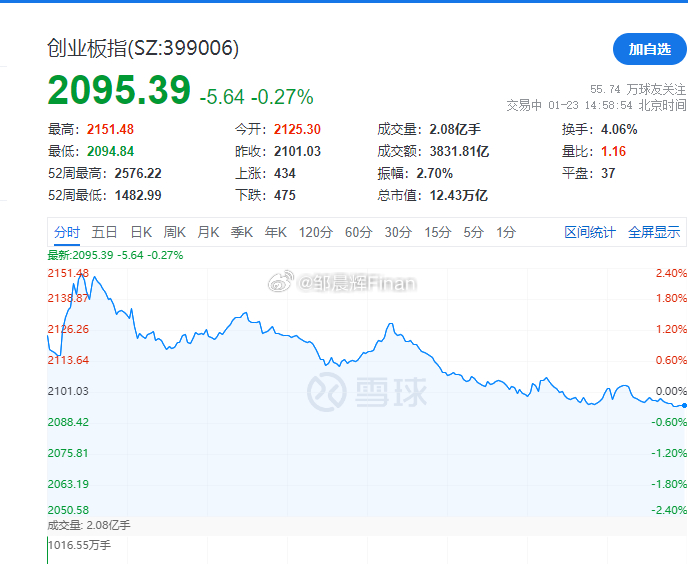Click 量比 value 1.16
Image resolution: width=688 pixels, height=564 pixels.
pyautogui.click(x=613, y=151)
